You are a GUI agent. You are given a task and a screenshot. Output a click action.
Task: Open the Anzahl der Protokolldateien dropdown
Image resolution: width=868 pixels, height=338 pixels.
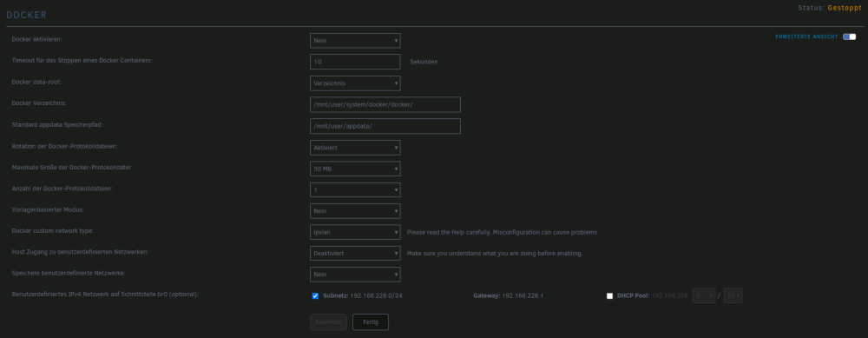point(355,189)
